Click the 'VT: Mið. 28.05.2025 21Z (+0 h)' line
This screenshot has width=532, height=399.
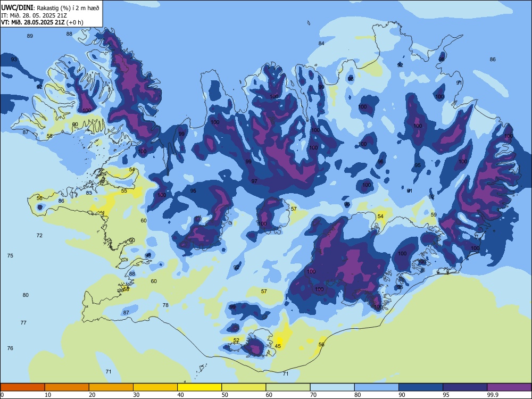click(x=42, y=22)
